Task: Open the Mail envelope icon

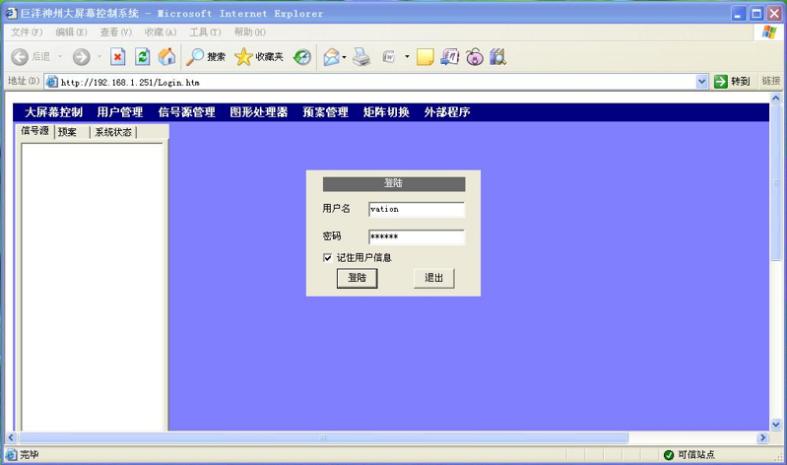Action: coord(331,57)
